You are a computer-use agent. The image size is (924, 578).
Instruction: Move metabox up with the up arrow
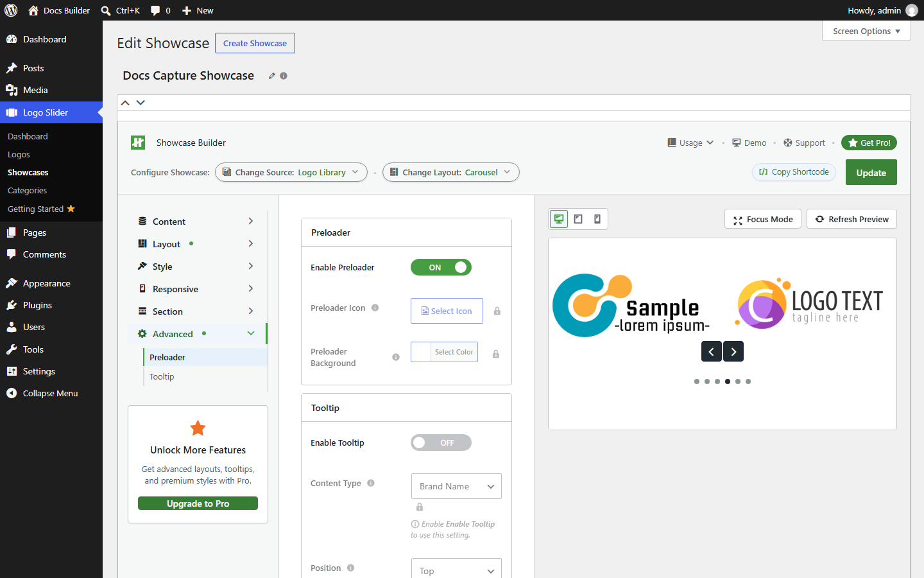coord(125,103)
